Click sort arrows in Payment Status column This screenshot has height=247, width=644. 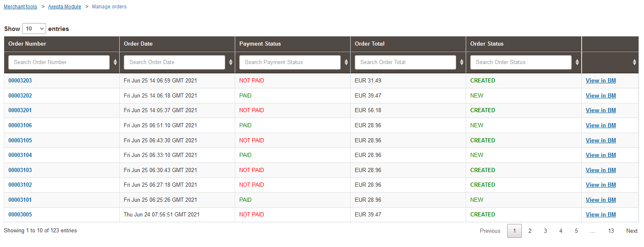346,62
